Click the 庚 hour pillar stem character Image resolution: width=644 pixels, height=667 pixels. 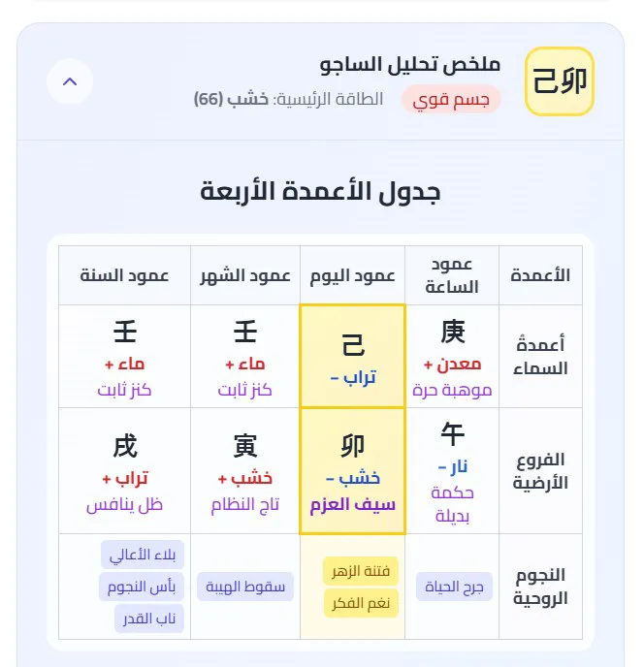(453, 333)
